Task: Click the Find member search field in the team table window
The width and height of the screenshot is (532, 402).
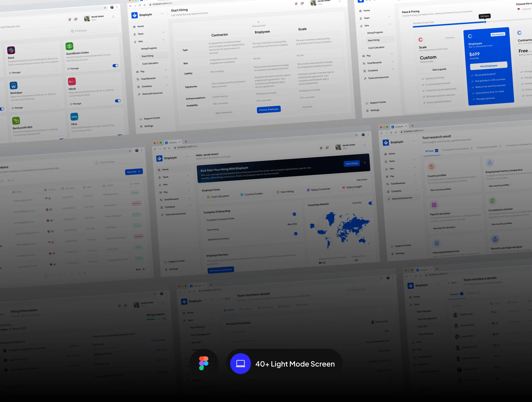Action: tap(118, 162)
